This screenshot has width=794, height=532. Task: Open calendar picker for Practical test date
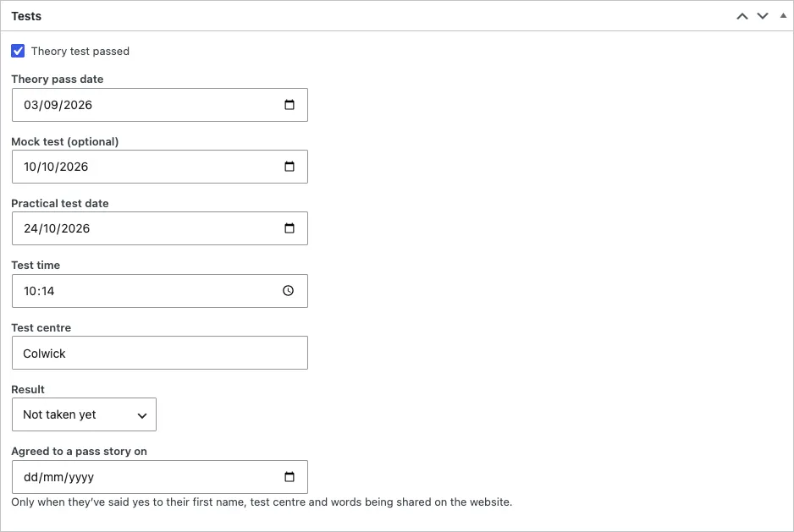click(289, 228)
